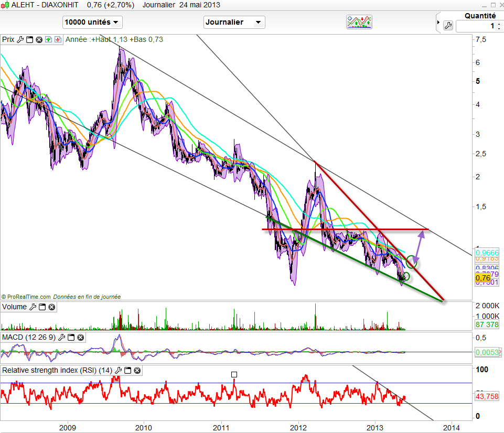This screenshot has width=504, height=433.
Task: Increase quantity with stepper up arrow
Action: 500,23
